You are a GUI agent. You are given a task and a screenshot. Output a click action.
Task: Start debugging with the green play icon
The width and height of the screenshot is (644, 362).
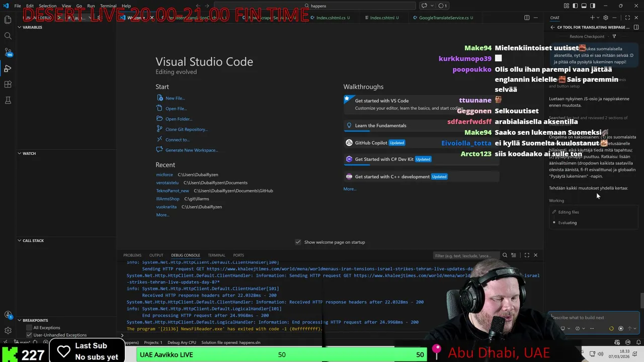click(59, 18)
